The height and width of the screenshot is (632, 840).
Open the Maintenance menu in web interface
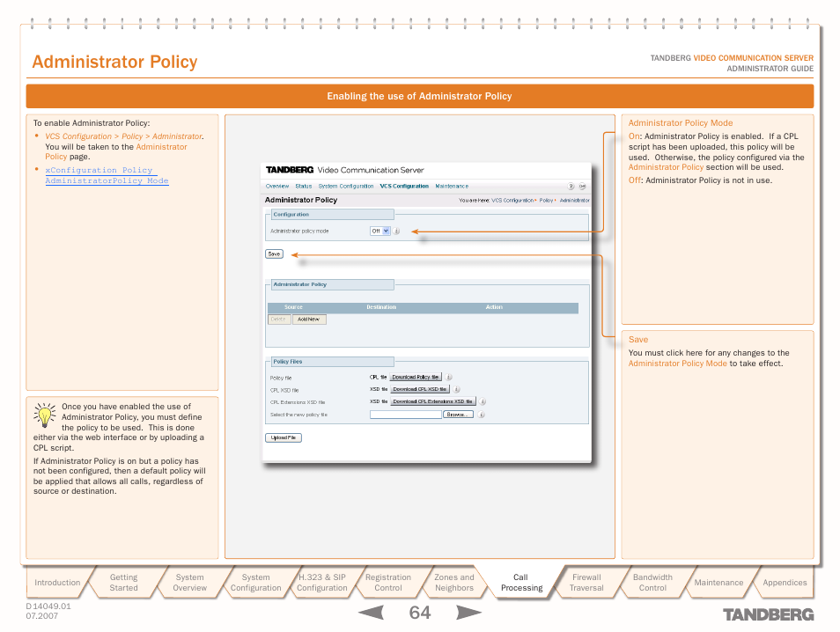coord(452,187)
